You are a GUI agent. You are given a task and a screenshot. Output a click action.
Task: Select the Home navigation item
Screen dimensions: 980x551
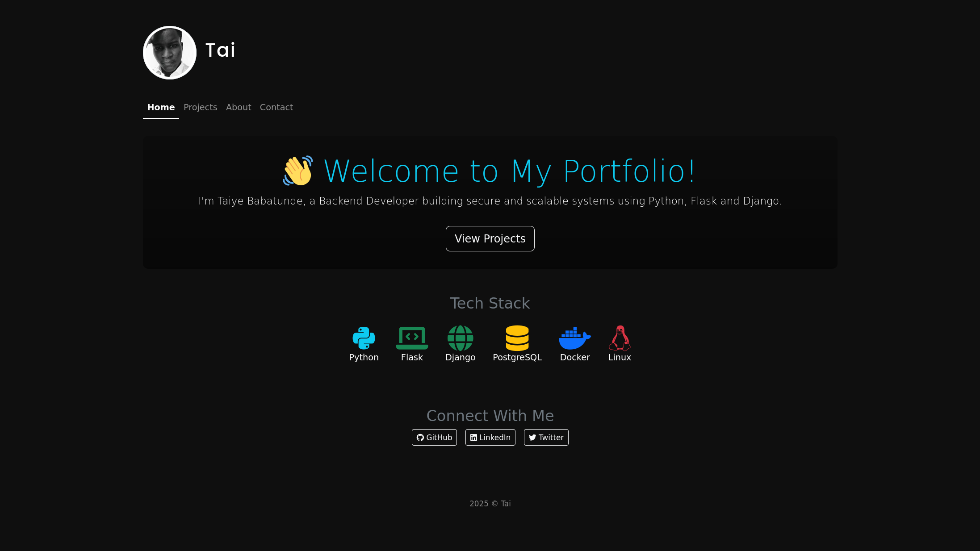coord(160,107)
